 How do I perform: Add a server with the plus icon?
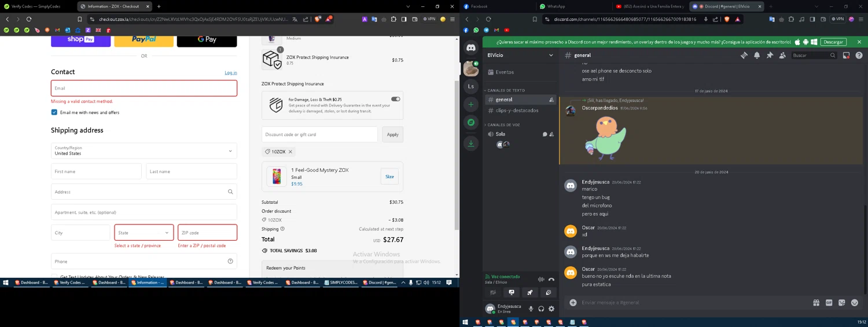471,105
